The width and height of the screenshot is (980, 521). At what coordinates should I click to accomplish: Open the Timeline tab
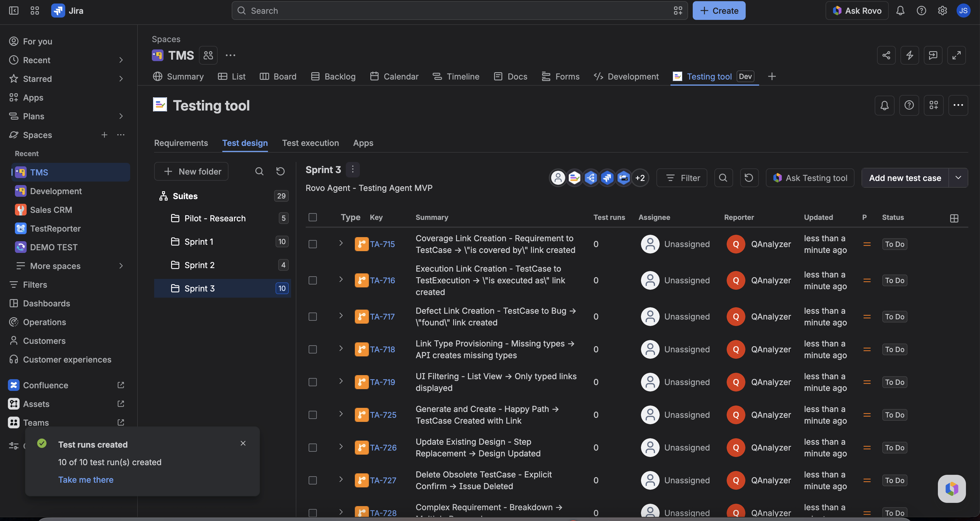click(x=456, y=76)
